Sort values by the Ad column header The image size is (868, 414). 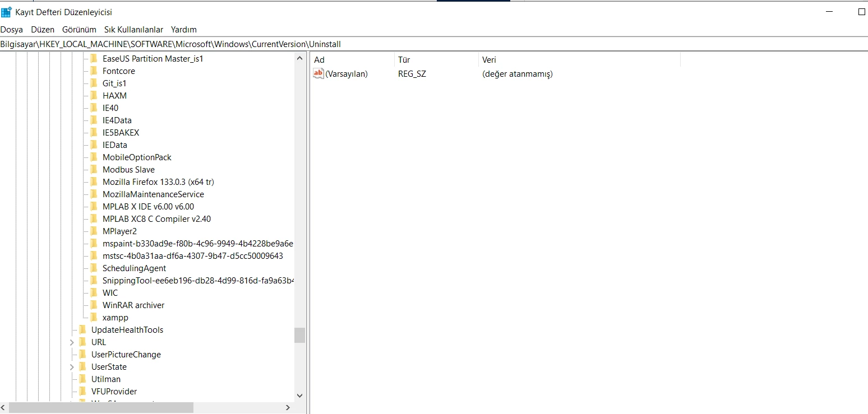[352, 60]
